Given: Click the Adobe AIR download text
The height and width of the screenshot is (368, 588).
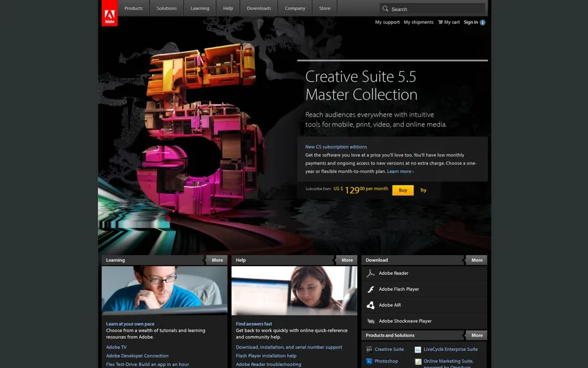Looking at the screenshot, I should (390, 305).
